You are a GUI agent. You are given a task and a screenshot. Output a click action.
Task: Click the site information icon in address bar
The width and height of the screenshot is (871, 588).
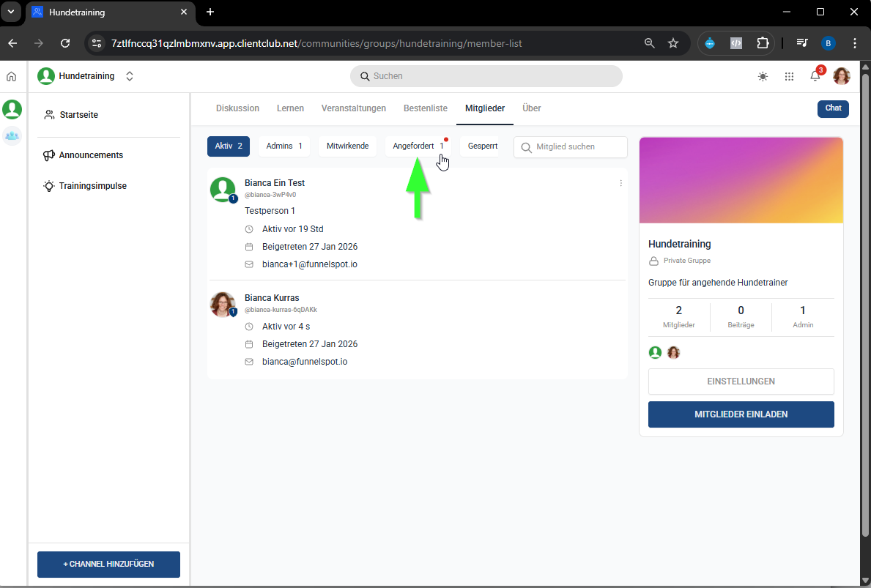click(97, 43)
